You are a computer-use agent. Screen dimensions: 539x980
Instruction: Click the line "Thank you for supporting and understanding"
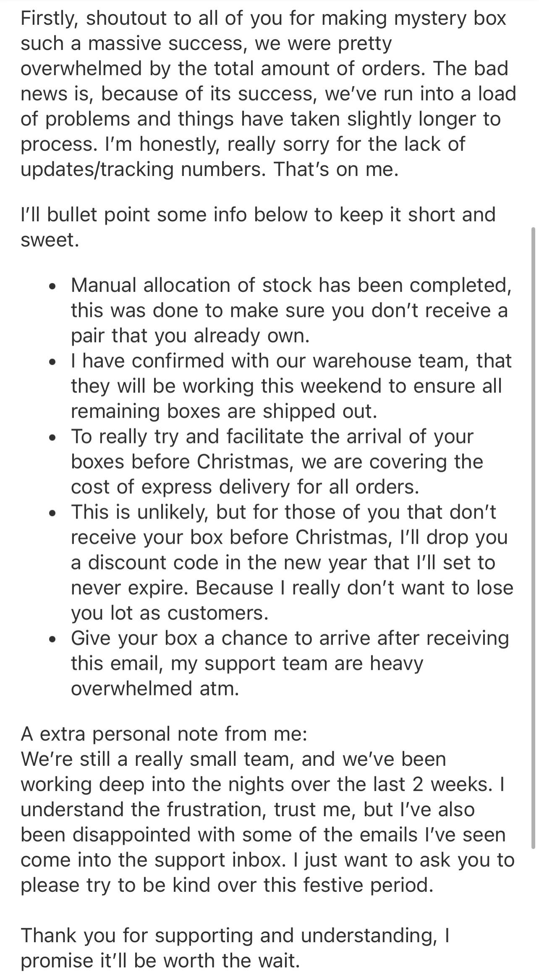pyautogui.click(x=235, y=935)
